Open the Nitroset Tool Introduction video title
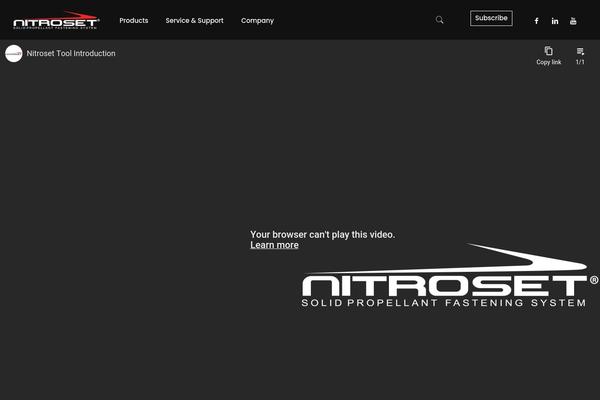 (x=71, y=54)
